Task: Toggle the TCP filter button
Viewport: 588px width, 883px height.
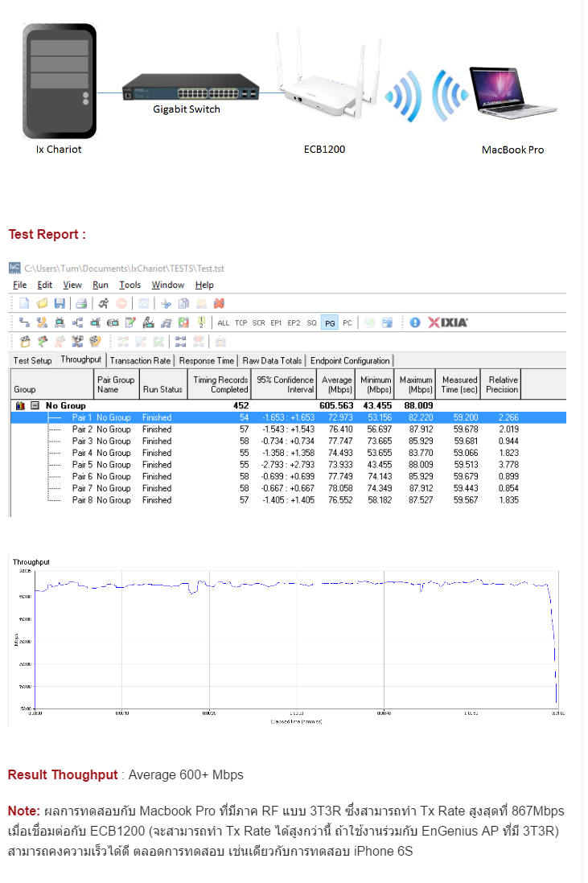Action: tap(241, 322)
